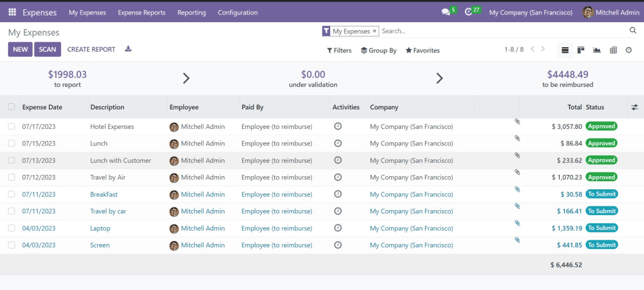Expand the Filters dropdown

coord(339,50)
